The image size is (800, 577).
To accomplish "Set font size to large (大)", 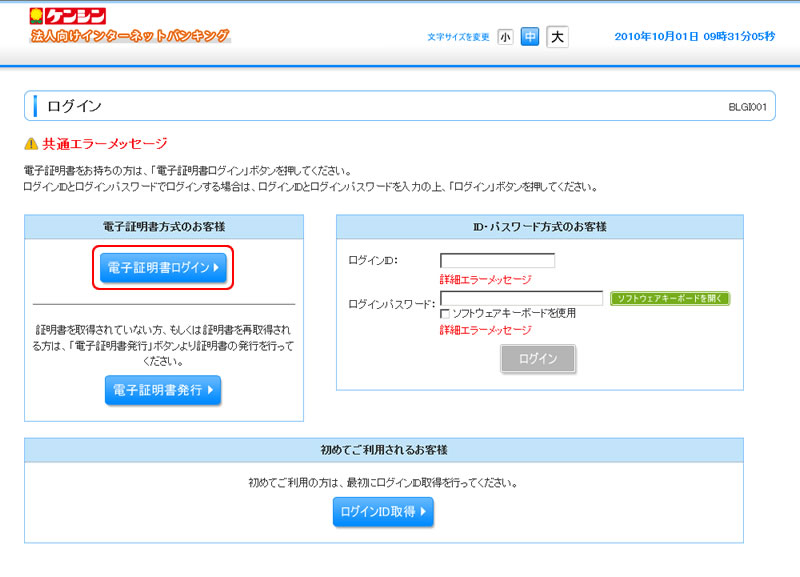I will [x=557, y=37].
